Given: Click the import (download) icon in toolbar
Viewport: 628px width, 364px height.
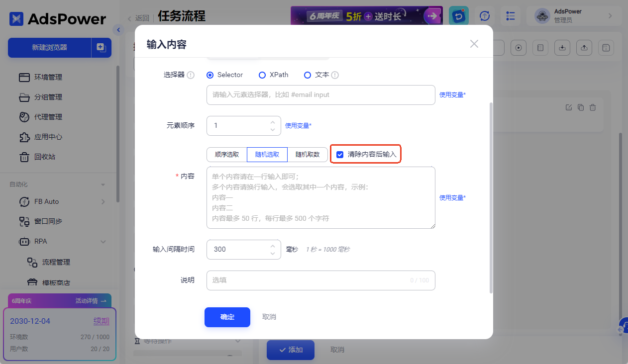Looking at the screenshot, I should coord(562,48).
